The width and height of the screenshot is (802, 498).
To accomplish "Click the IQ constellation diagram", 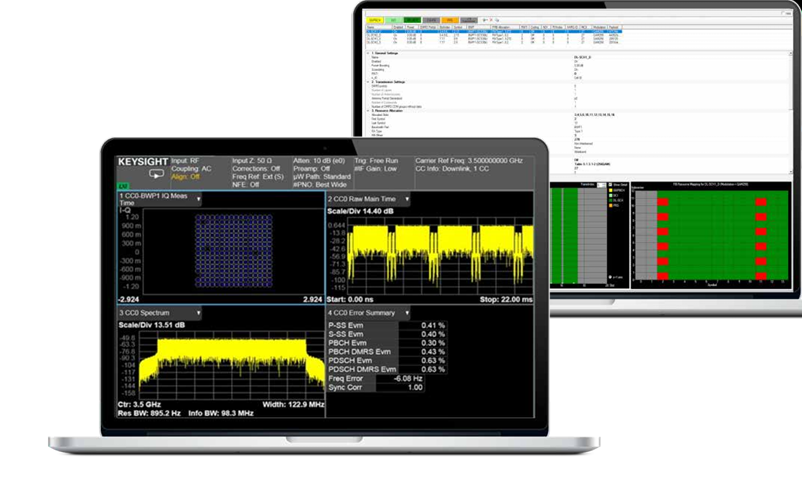I will point(234,251).
